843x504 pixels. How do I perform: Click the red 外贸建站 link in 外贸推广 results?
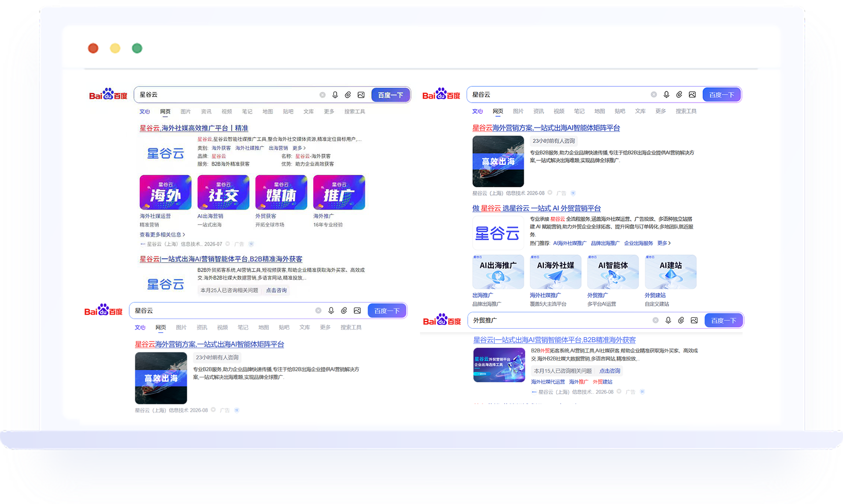602,382
